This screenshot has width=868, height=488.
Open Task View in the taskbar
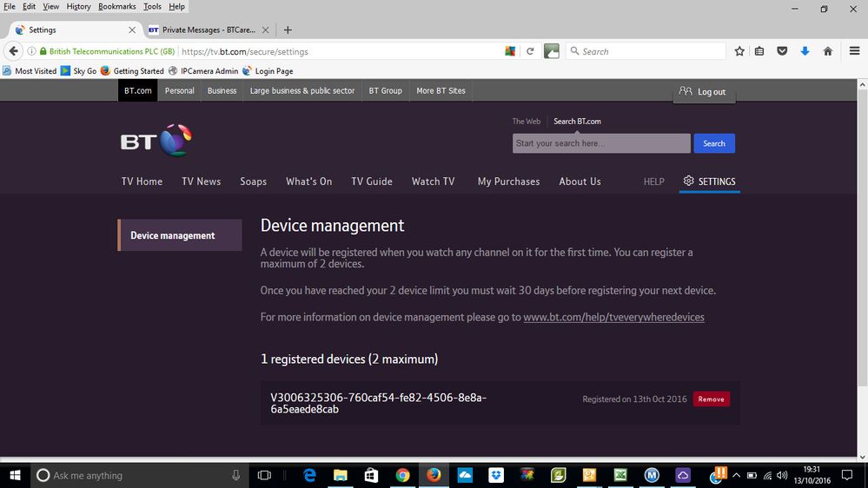click(264, 475)
